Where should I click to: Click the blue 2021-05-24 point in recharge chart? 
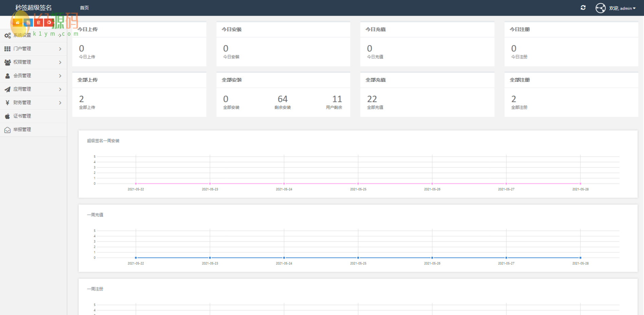(x=284, y=258)
